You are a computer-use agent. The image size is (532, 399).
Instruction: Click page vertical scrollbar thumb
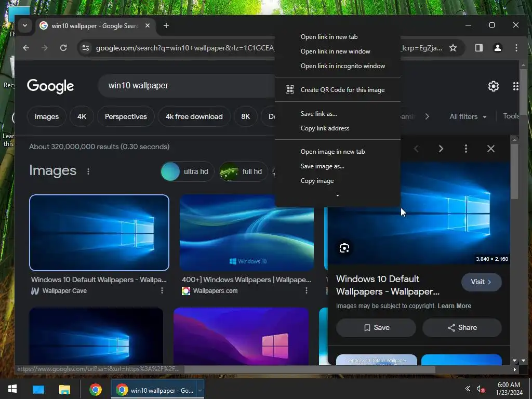tap(524, 91)
